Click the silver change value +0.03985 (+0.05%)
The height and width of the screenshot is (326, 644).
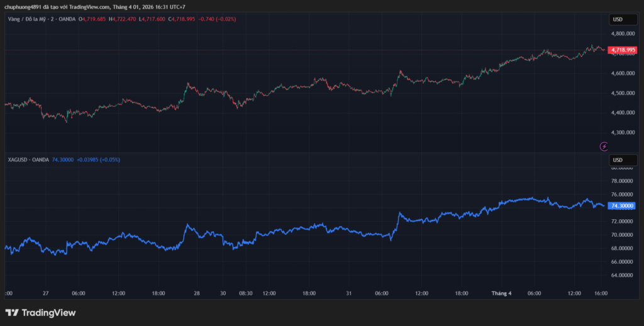coord(98,160)
